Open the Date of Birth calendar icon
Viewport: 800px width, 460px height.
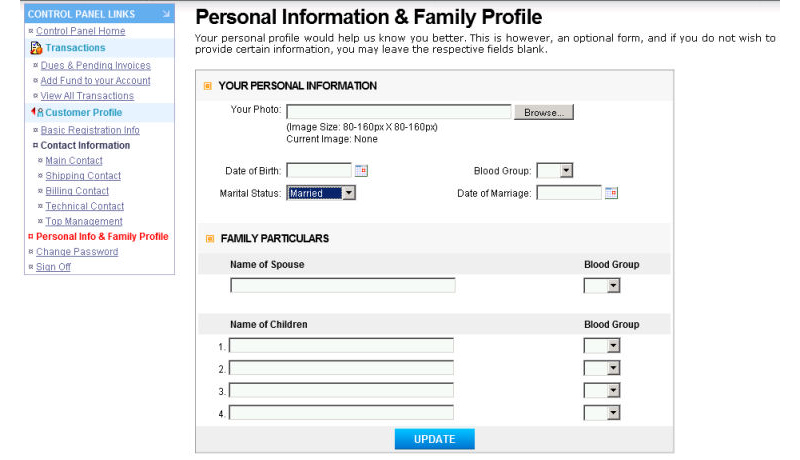pos(361,170)
